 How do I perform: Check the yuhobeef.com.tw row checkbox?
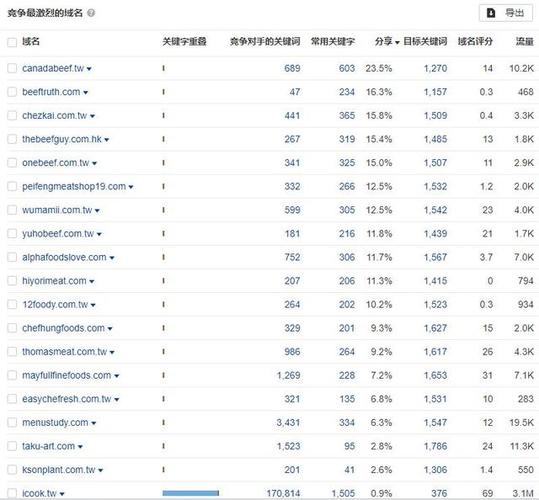click(x=12, y=234)
